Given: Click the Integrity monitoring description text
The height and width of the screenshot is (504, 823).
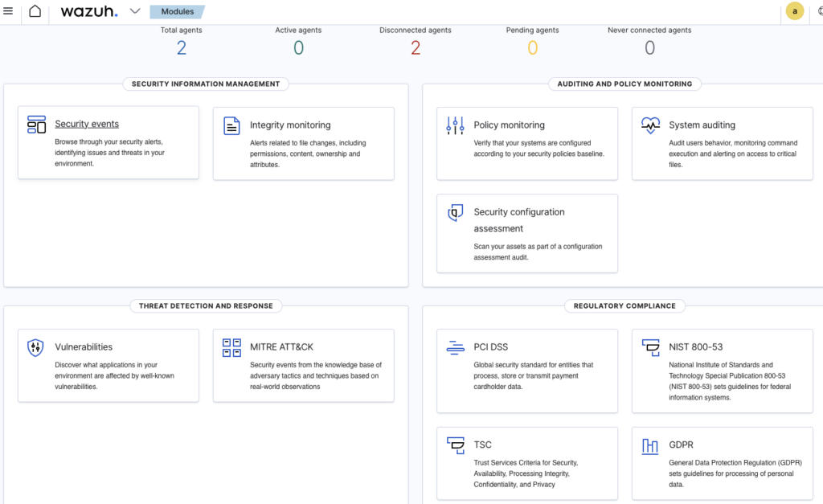Looking at the screenshot, I should pos(308,154).
